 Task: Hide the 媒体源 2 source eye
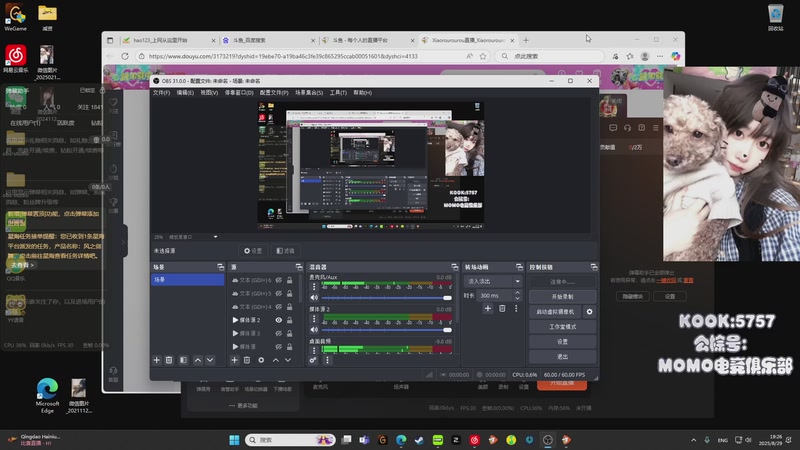click(279, 320)
